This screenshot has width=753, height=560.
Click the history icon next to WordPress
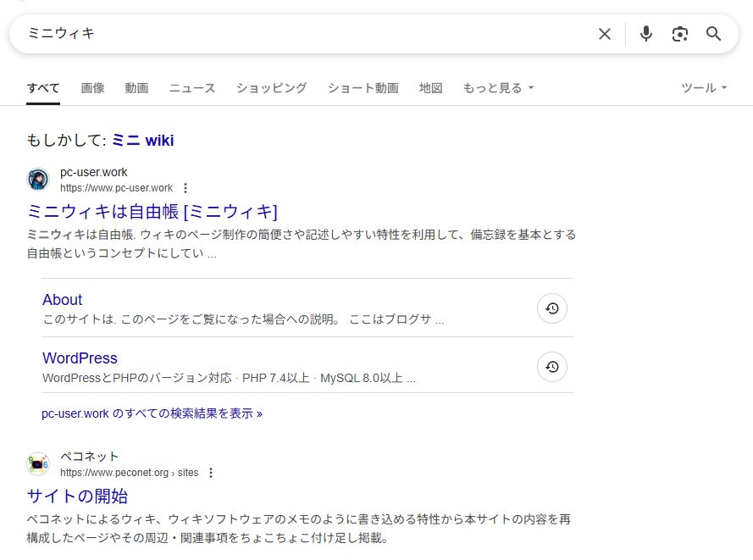tap(552, 367)
